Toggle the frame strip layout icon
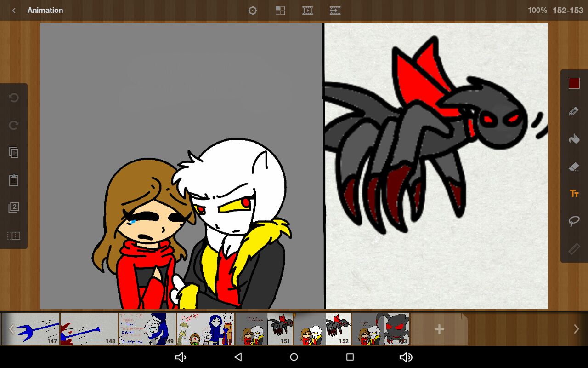Screen dimensions: 588x368 click(14, 236)
